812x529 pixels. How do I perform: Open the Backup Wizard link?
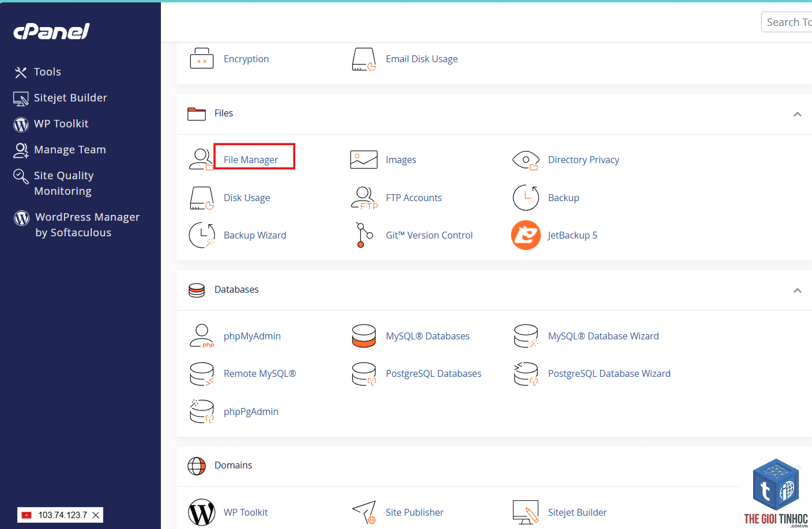click(255, 235)
